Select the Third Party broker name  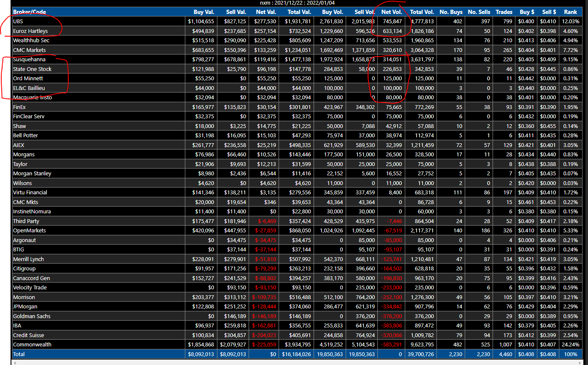[x=26, y=221]
